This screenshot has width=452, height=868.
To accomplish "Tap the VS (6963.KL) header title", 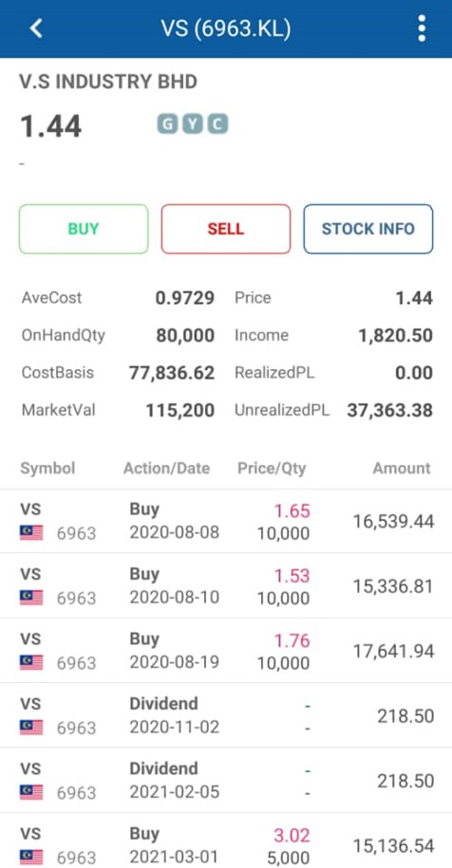I will [x=226, y=28].
